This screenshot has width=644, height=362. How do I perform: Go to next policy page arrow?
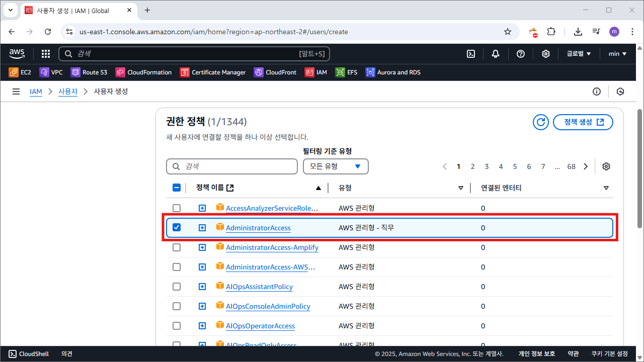(586, 166)
